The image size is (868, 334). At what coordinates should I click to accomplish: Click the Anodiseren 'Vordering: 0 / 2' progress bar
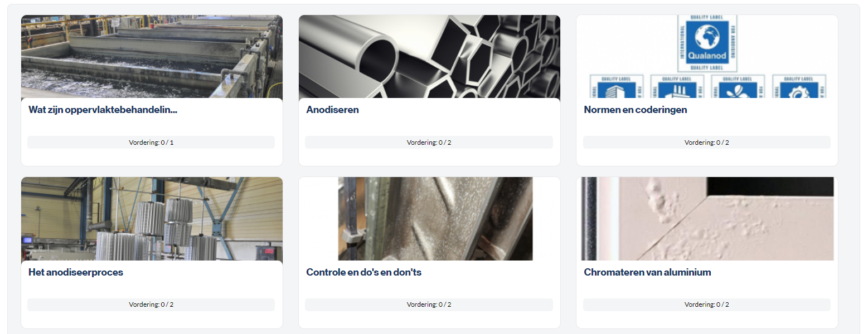coord(429,143)
